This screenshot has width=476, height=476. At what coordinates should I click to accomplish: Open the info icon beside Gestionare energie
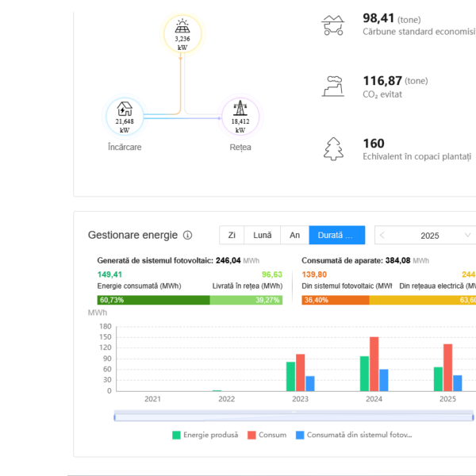point(188,236)
